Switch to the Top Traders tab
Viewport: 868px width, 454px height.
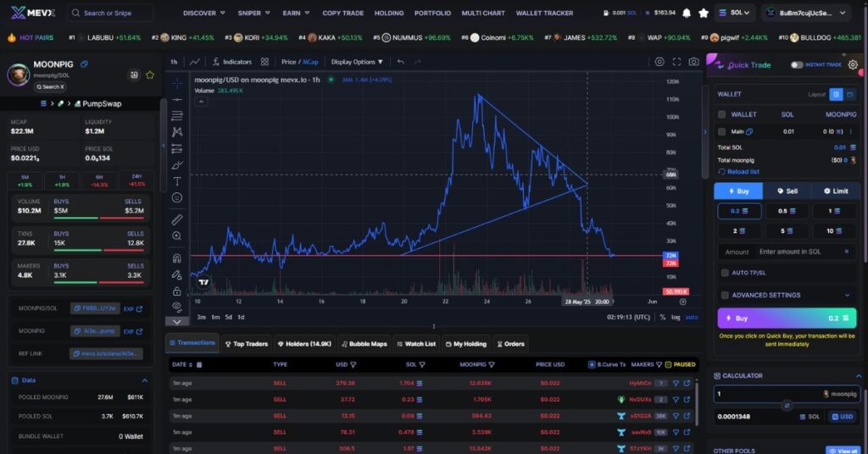point(247,344)
